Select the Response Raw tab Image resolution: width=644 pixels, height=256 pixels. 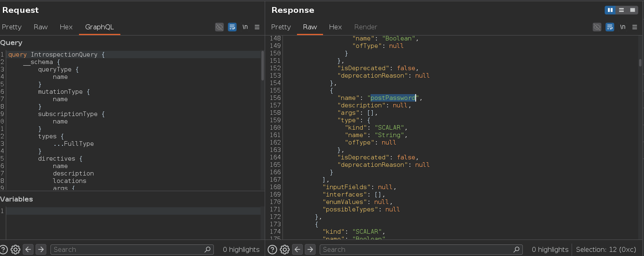(x=310, y=27)
